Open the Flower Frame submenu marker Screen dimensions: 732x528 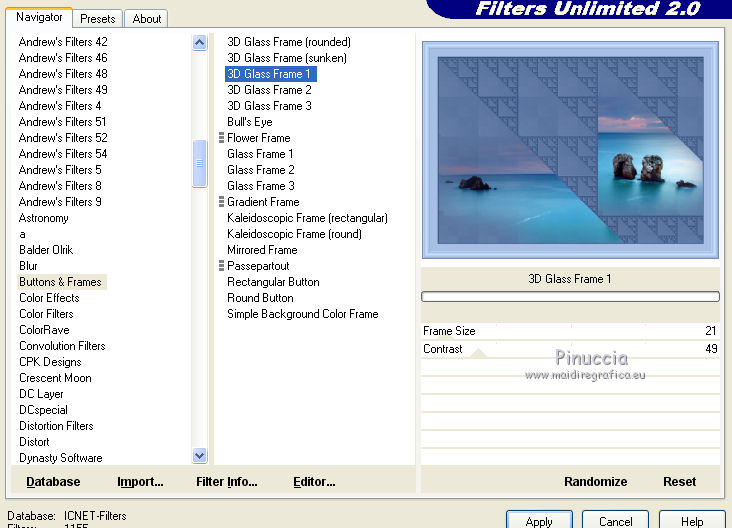(x=221, y=138)
